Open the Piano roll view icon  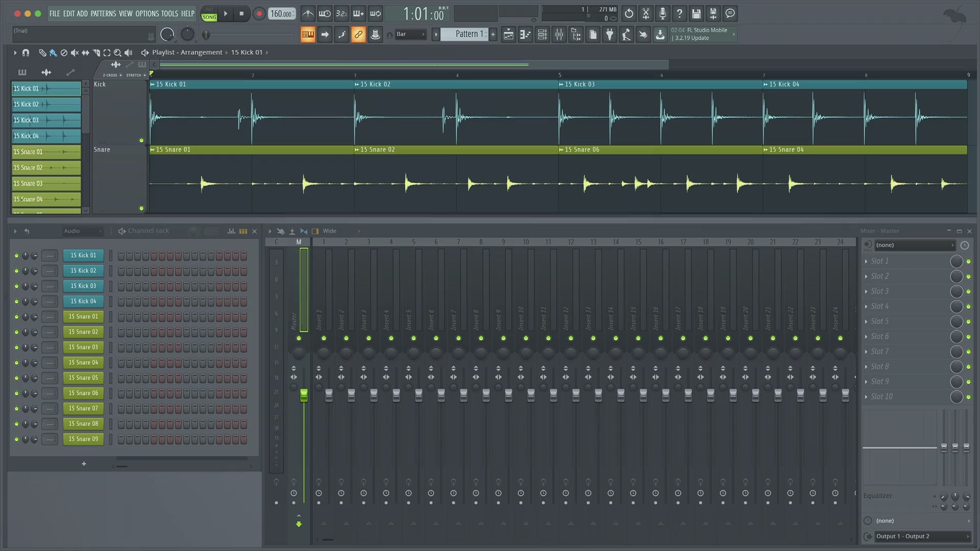pyautogui.click(x=525, y=35)
